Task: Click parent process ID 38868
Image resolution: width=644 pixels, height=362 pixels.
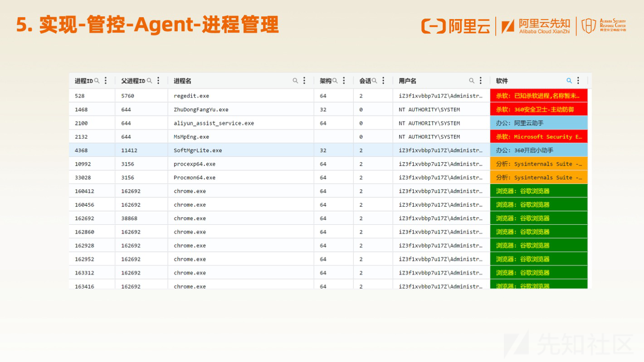Action: (x=129, y=218)
